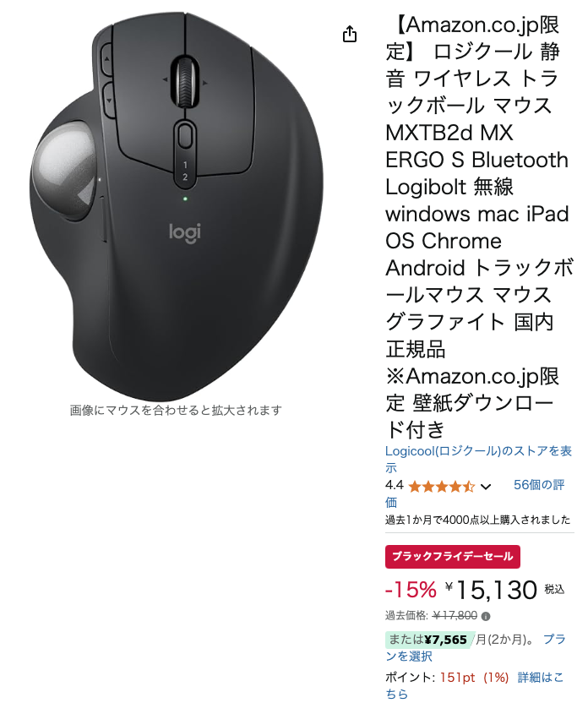Viewport: 588px width, 703px height.
Task: Click the 過去1か月で4000点以上購入されました notice
Action: click(478, 520)
